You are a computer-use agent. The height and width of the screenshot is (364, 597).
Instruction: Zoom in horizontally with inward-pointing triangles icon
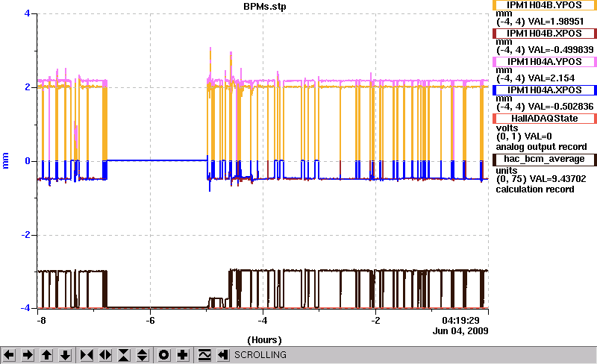[x=87, y=355]
